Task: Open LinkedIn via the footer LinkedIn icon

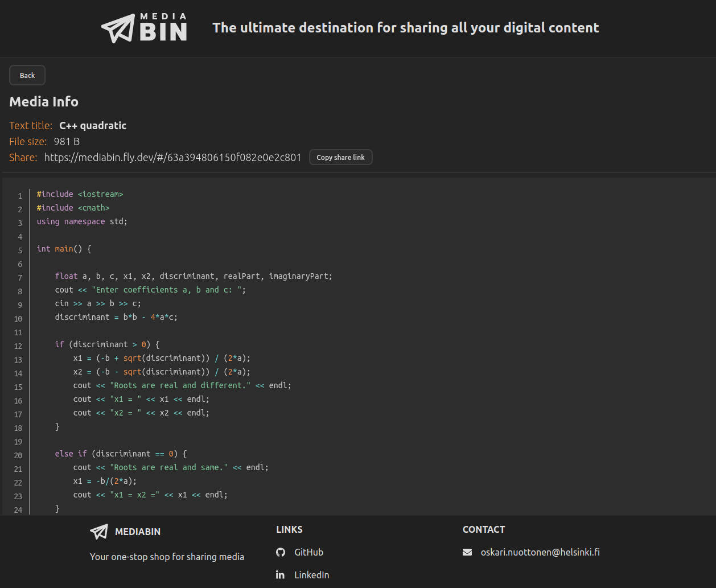Action: tap(281, 575)
